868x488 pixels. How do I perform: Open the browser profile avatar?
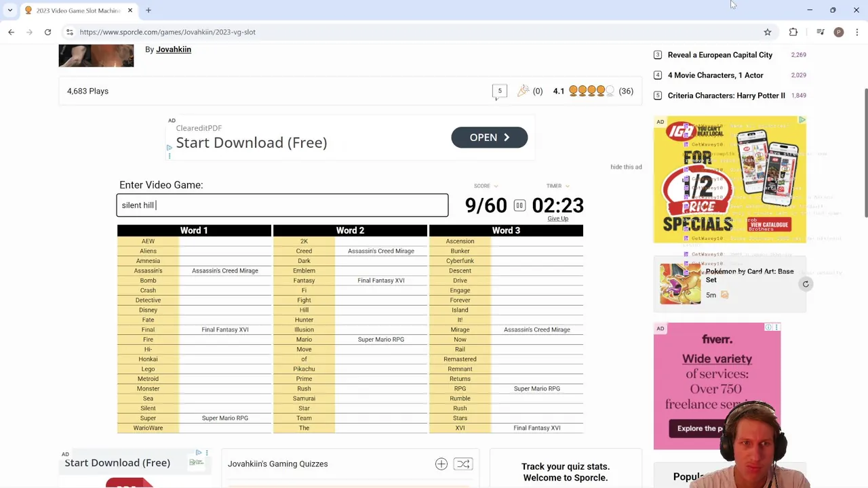(x=839, y=32)
